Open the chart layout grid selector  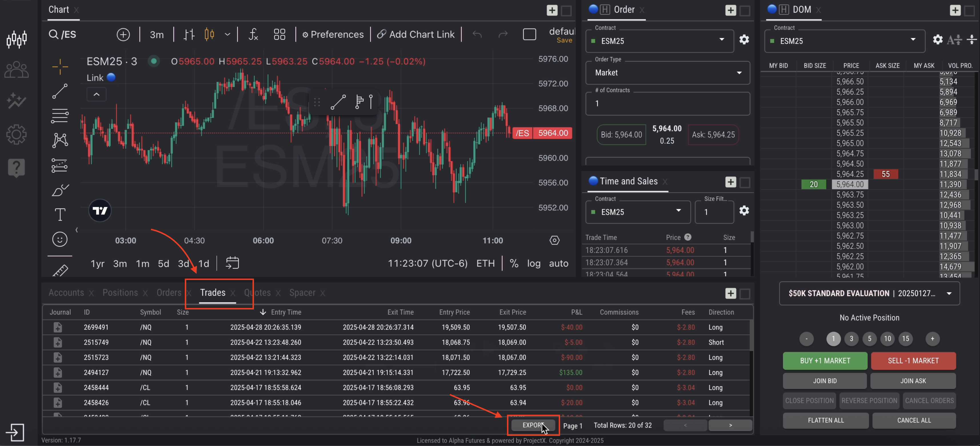point(279,35)
